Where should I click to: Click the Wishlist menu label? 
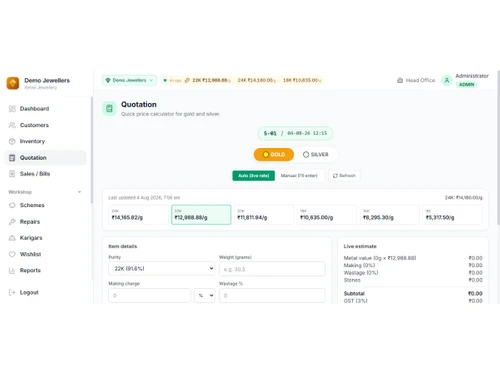pos(30,254)
